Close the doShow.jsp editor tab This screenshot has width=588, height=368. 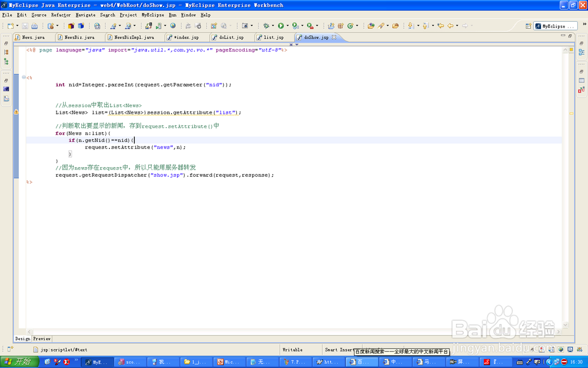(334, 37)
